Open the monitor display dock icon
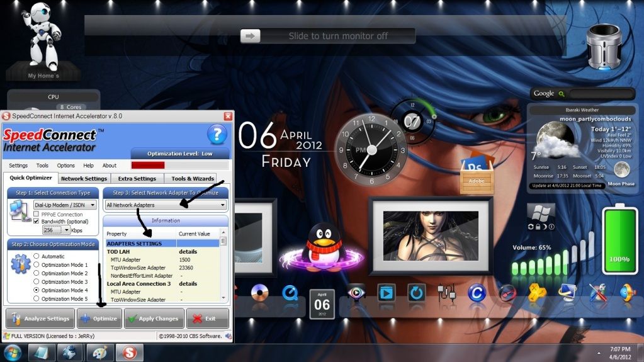The height and width of the screenshot is (362, 644). click(x=568, y=293)
